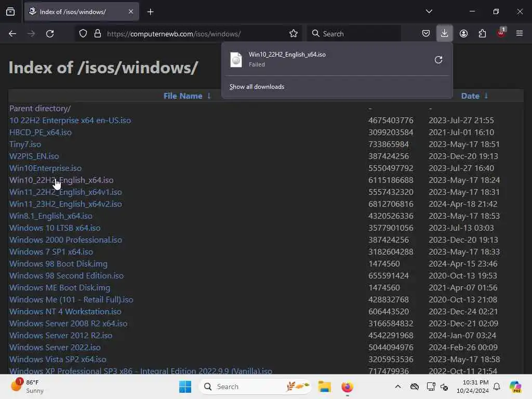Open the clock showing 10:31 PM
The height and width of the screenshot is (399, 532).
click(x=473, y=387)
